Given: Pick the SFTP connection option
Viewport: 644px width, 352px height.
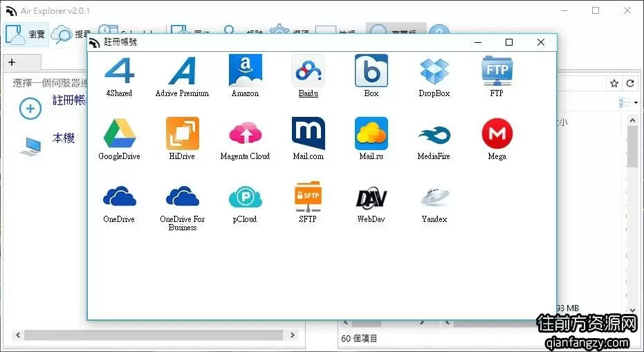Looking at the screenshot, I should pyautogui.click(x=308, y=203).
